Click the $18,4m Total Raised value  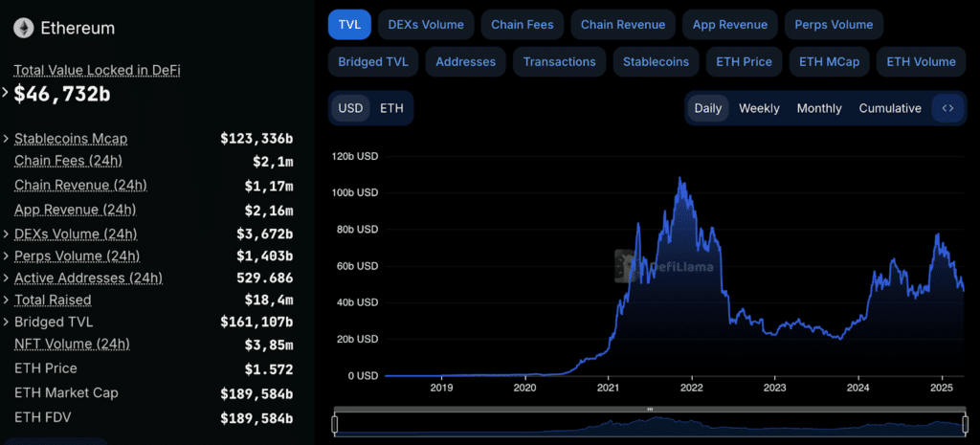tap(269, 300)
